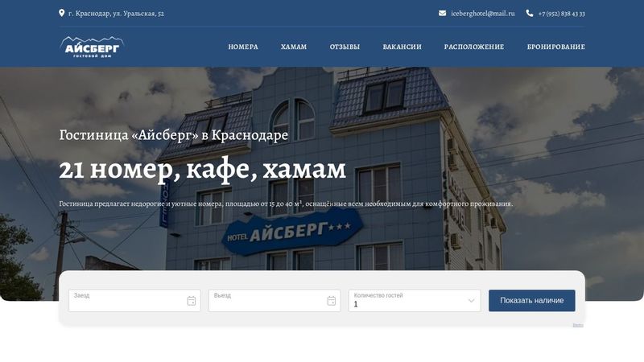This screenshot has width=644, height=362.
Task: Click the map pin location icon
Action: click(62, 13)
